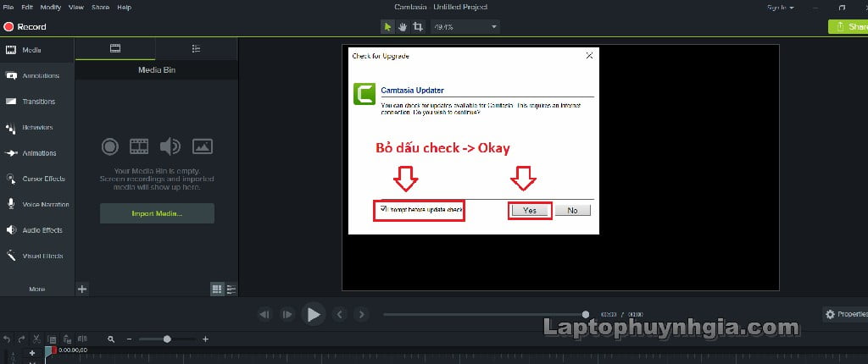Open the Help menu

click(x=124, y=7)
